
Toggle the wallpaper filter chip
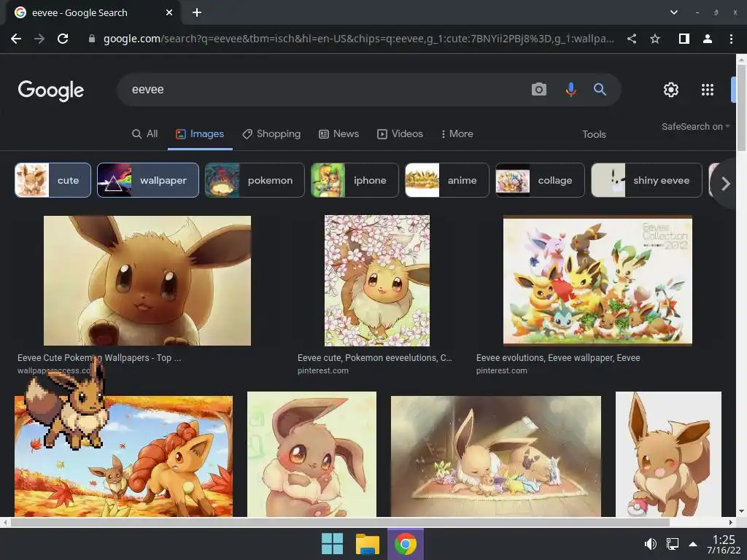pyautogui.click(x=147, y=180)
